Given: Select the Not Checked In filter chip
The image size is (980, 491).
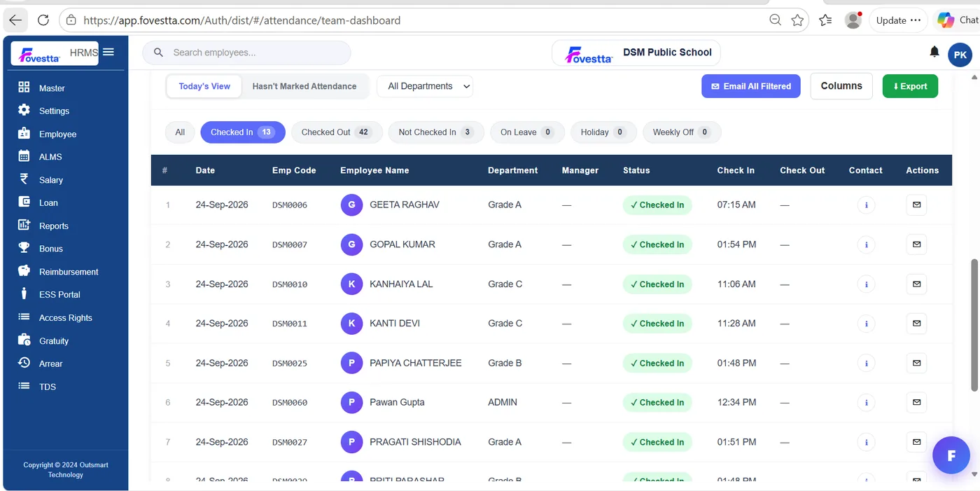Looking at the screenshot, I should click(x=436, y=132).
